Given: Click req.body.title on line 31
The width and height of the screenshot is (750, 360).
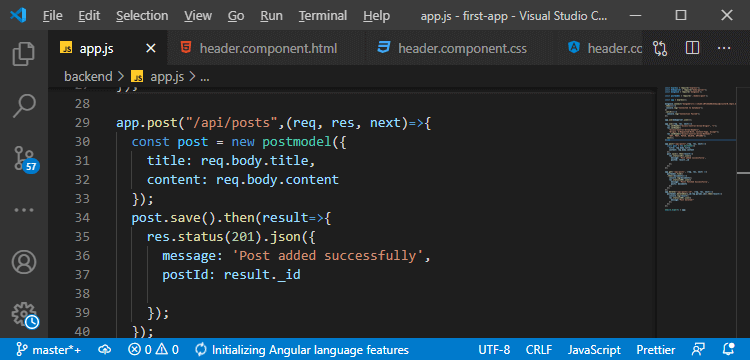Looking at the screenshot, I should [x=254, y=161].
